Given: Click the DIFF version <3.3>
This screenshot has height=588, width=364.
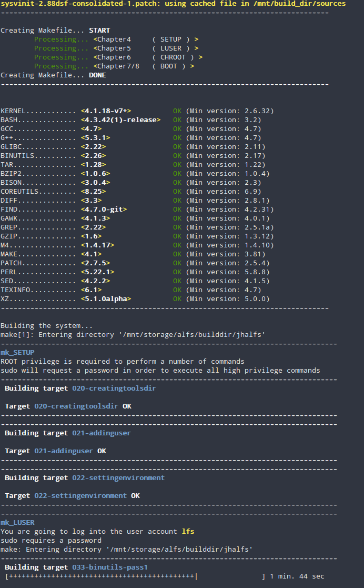Looking at the screenshot, I should click(92, 201).
